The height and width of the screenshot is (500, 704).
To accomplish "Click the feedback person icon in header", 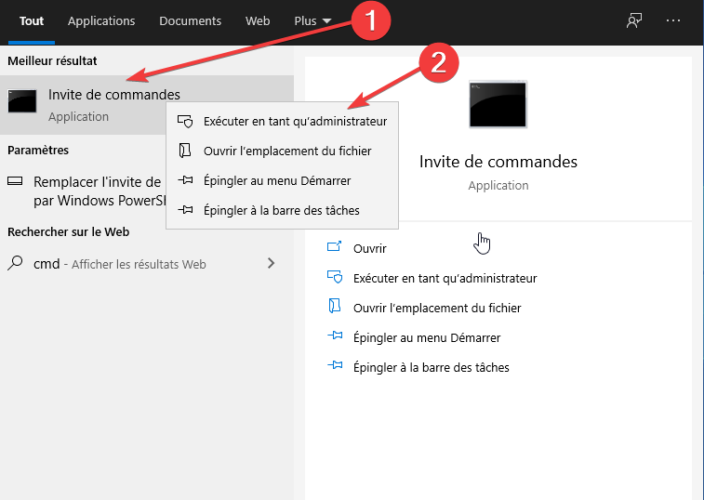I will (x=634, y=21).
